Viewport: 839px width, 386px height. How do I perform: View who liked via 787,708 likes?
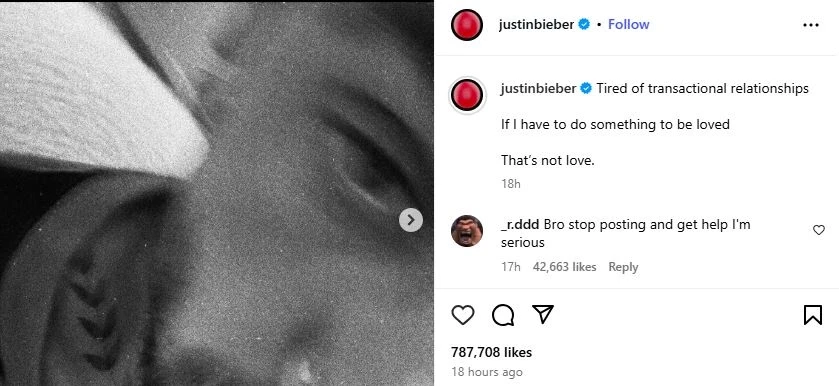click(x=491, y=352)
